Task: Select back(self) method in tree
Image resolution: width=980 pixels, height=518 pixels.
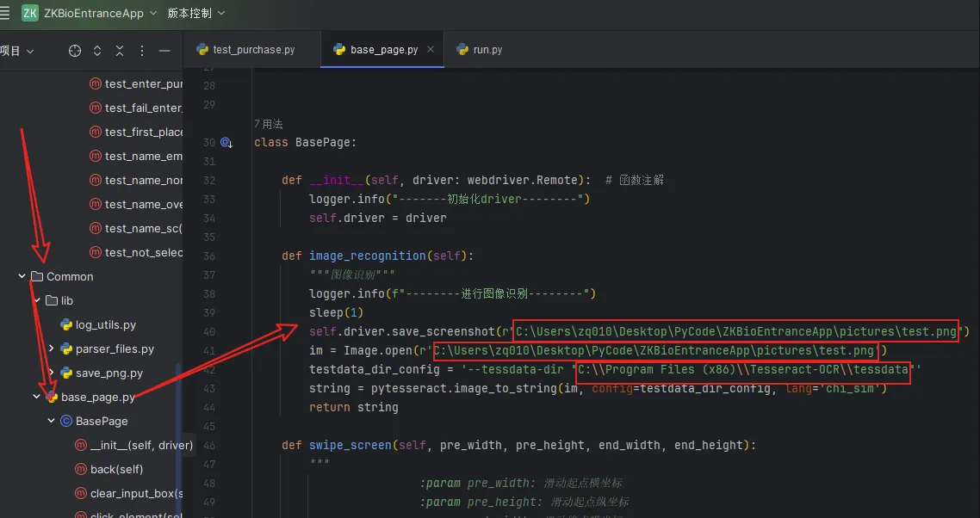Action: pyautogui.click(x=116, y=469)
